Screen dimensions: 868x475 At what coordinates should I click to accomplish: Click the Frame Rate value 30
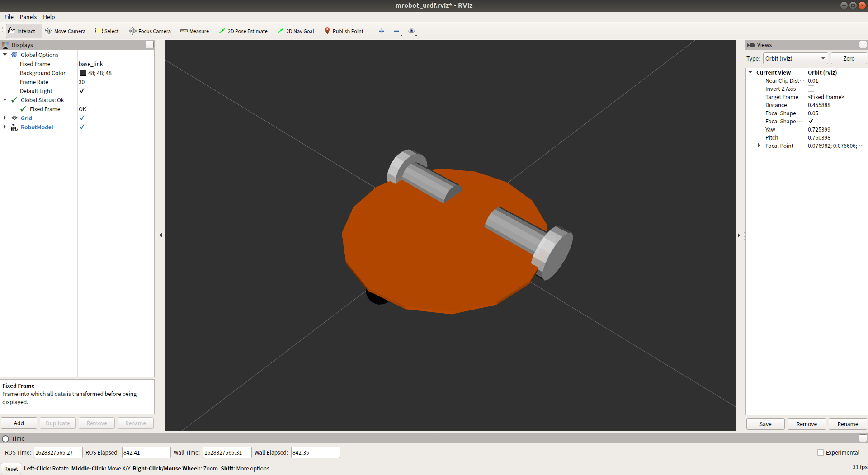(82, 82)
